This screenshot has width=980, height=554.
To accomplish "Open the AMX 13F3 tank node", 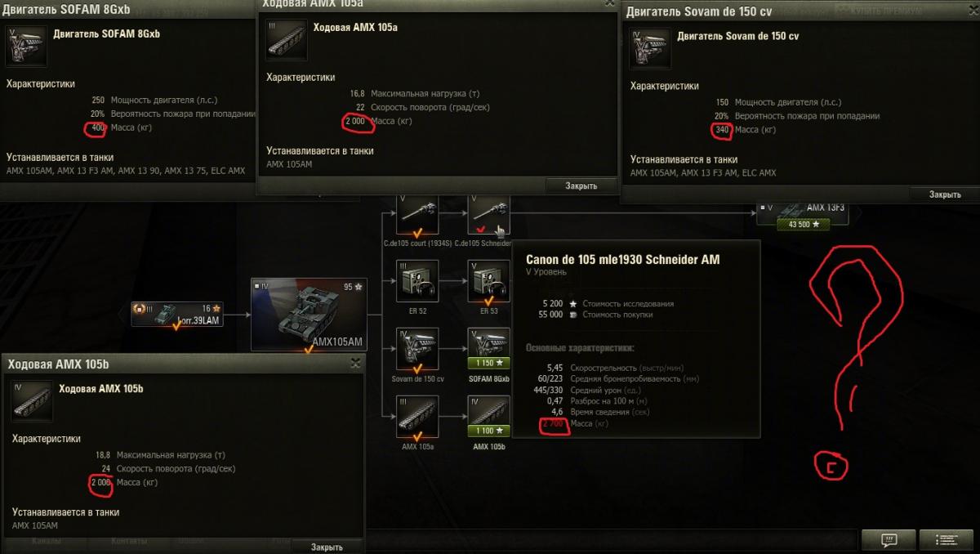I will coord(800,214).
